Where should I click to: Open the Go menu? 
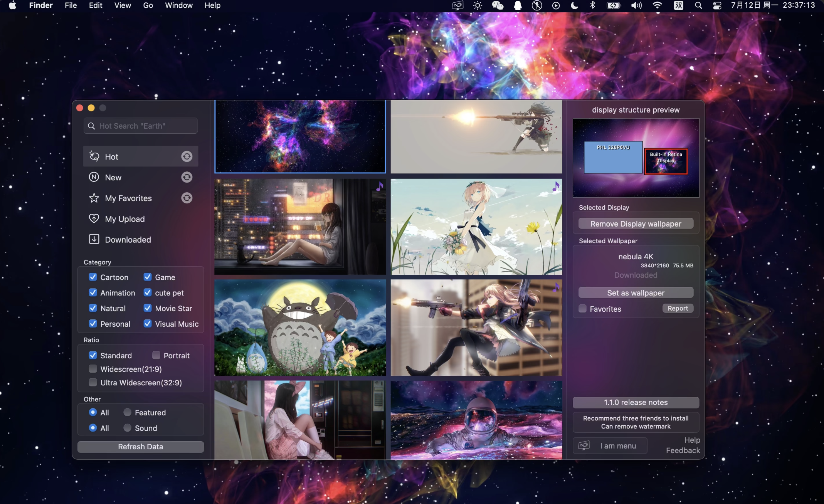coord(148,5)
